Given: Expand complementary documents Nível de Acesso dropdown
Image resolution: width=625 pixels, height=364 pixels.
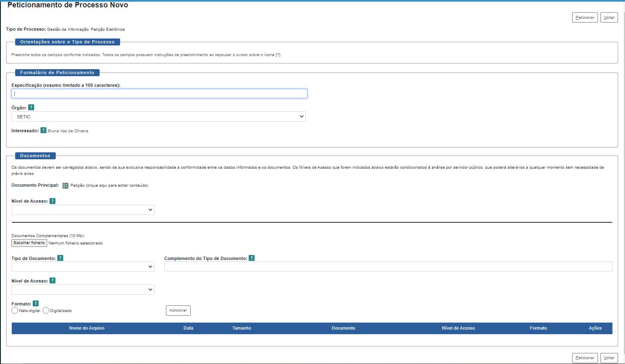Looking at the screenshot, I should point(83,290).
